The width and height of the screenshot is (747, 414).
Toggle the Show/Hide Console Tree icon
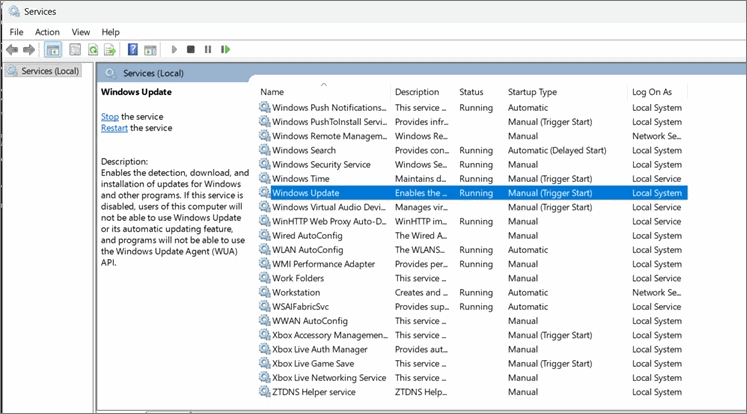tap(53, 49)
